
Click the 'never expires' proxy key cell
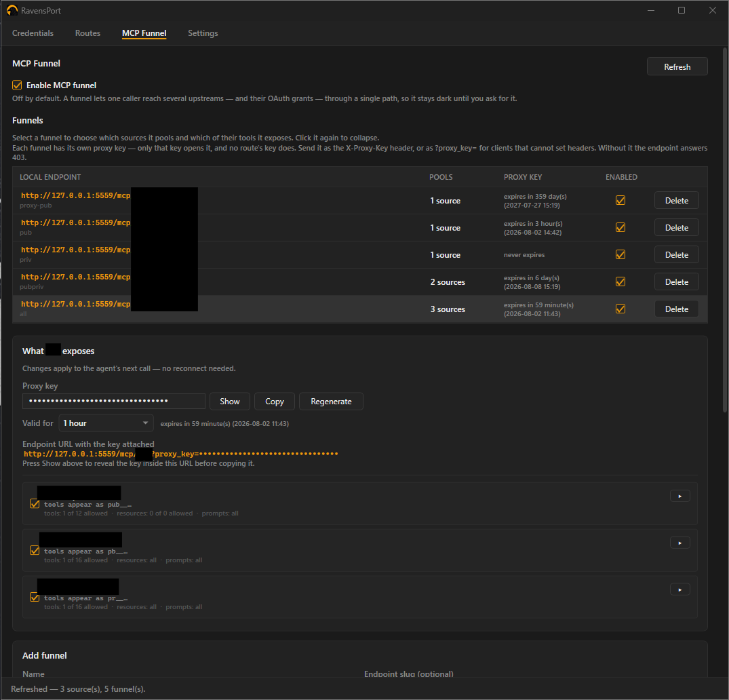click(x=524, y=255)
